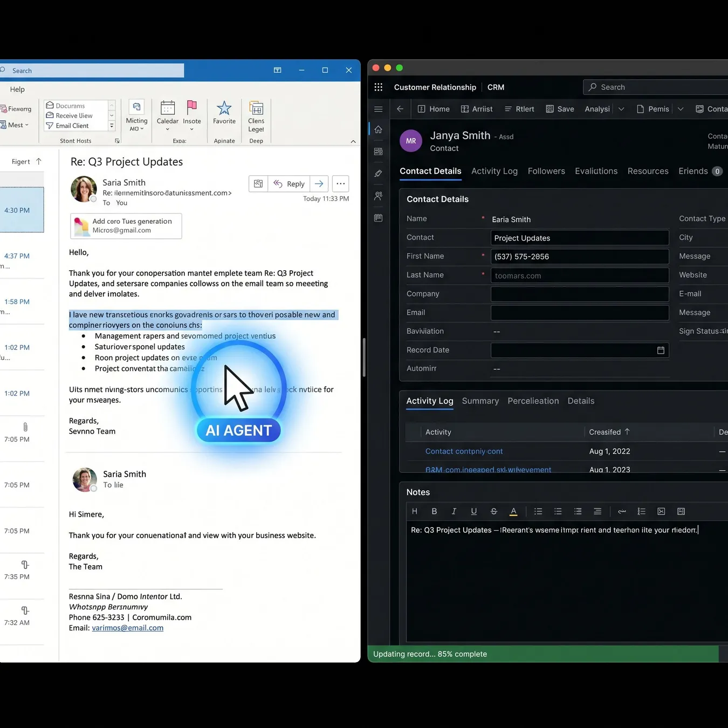Expand the Pemis dropdown chevron

681,109
